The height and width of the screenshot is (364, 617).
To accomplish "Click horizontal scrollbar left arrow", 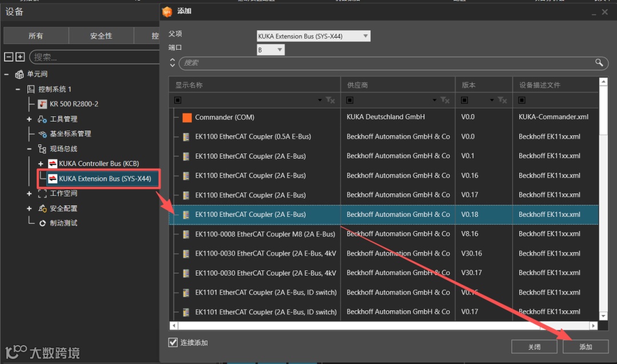I will click(174, 325).
